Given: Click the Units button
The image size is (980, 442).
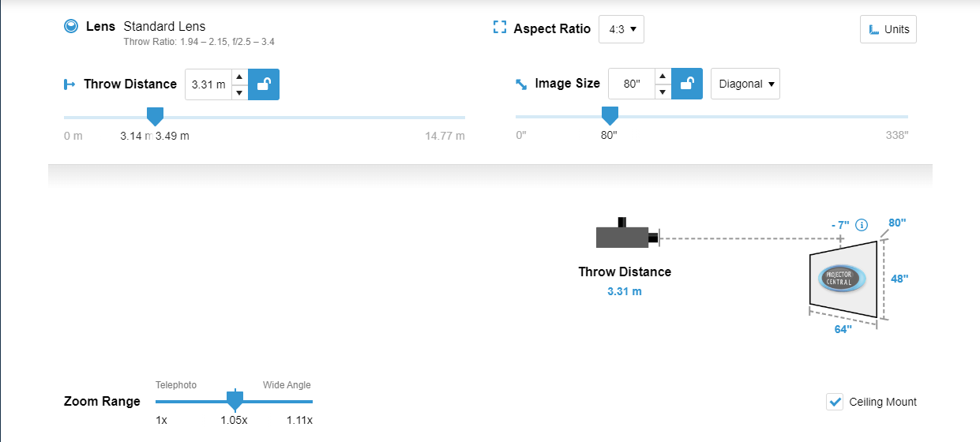Looking at the screenshot, I should (888, 29).
